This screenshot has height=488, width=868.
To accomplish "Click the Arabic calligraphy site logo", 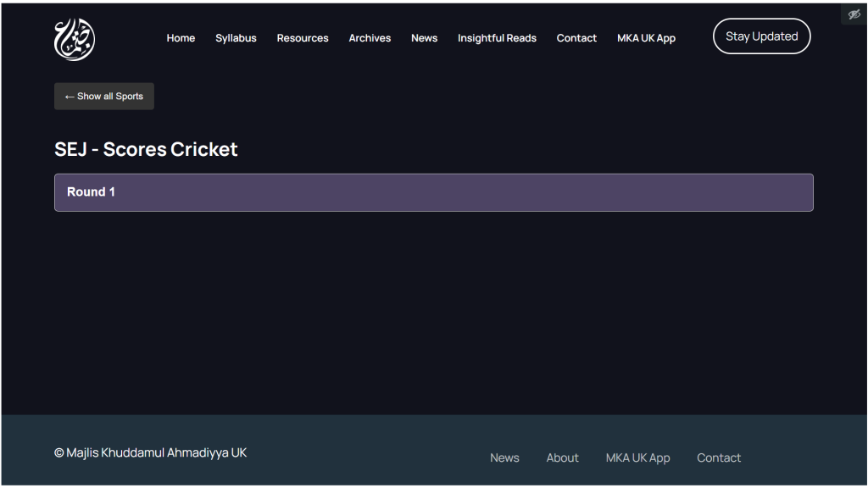I will pos(75,39).
